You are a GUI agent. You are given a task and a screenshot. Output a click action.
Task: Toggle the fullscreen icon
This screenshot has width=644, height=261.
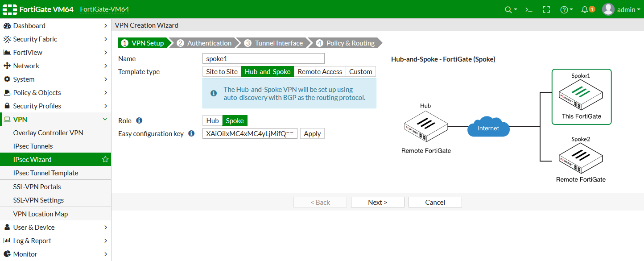pos(546,9)
